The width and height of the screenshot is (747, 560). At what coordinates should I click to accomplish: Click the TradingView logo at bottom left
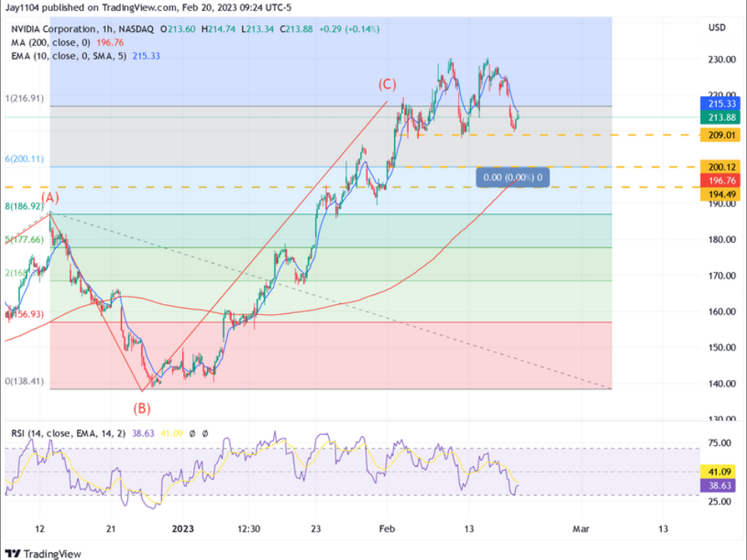(x=43, y=554)
